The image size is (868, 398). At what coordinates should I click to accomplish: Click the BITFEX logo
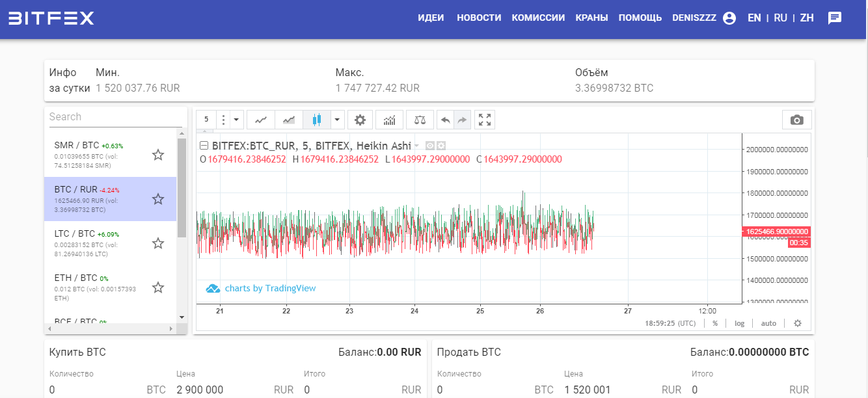pyautogui.click(x=51, y=18)
